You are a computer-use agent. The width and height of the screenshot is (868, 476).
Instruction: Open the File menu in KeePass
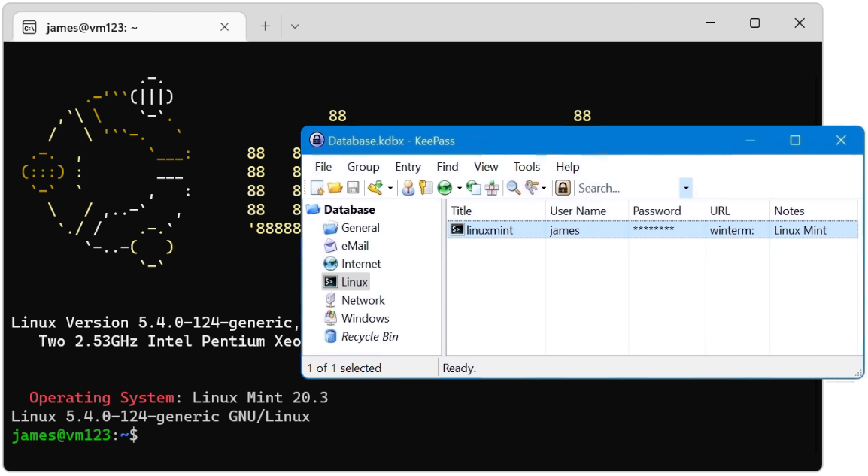click(323, 166)
